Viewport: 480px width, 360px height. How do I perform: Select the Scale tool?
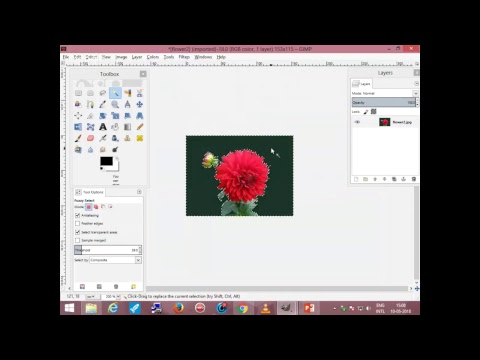click(x=115, y=116)
